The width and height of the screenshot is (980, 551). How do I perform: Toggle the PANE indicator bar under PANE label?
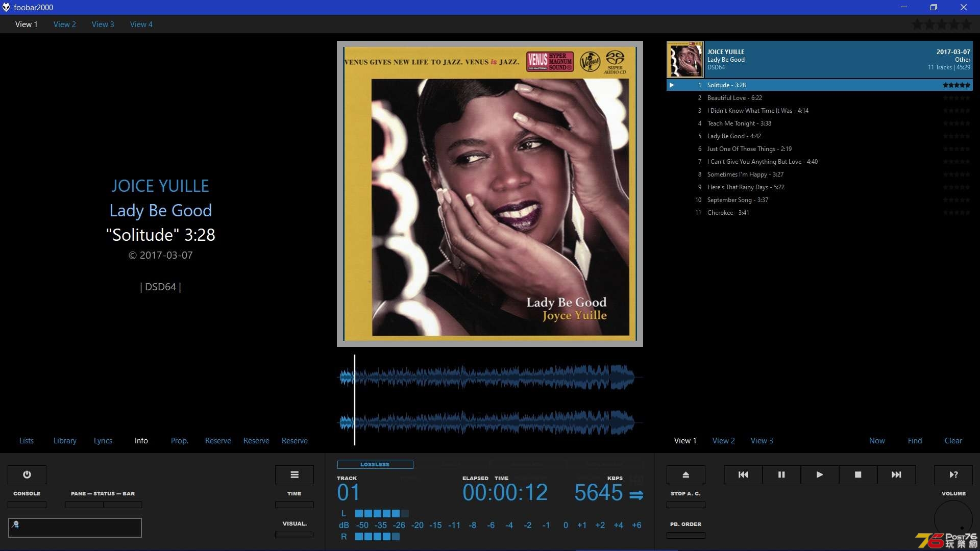click(x=84, y=505)
